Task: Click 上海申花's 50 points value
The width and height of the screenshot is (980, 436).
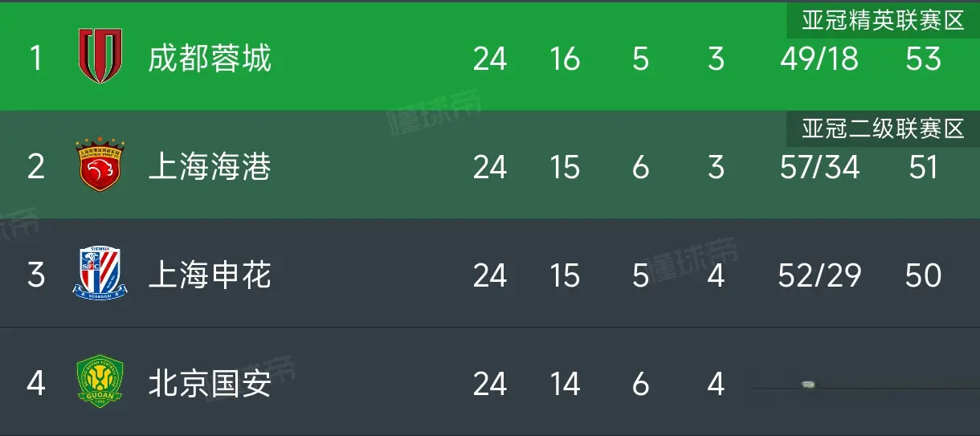Action: 923,275
